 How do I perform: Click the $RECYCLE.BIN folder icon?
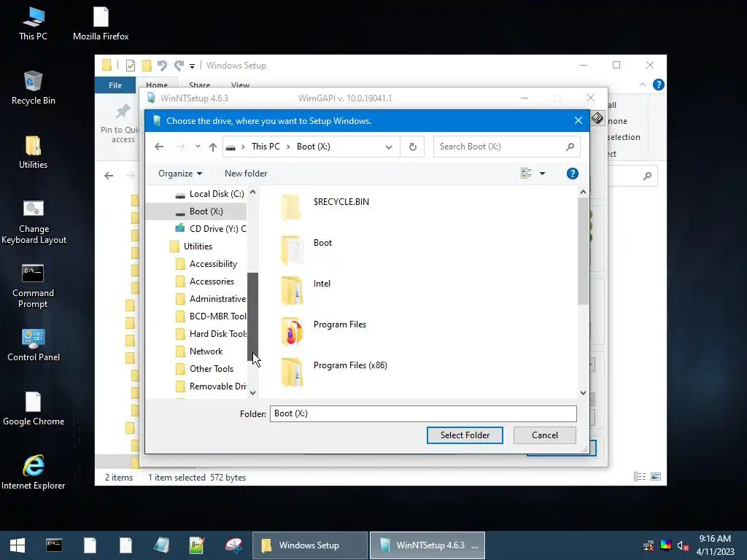click(x=290, y=208)
